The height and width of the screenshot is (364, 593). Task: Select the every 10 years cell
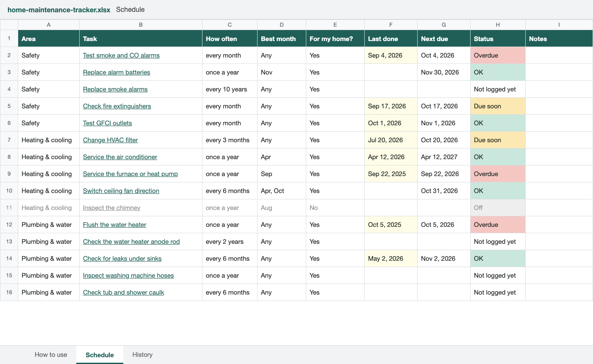(230, 89)
